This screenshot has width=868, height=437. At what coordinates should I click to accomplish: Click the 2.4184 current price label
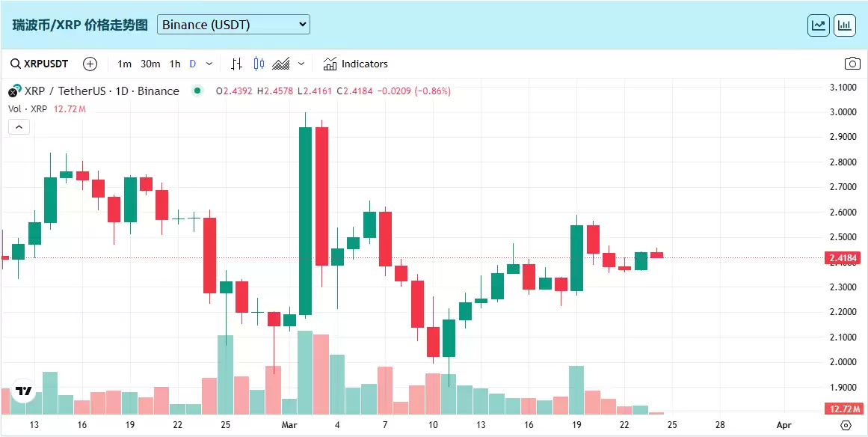pyautogui.click(x=844, y=258)
